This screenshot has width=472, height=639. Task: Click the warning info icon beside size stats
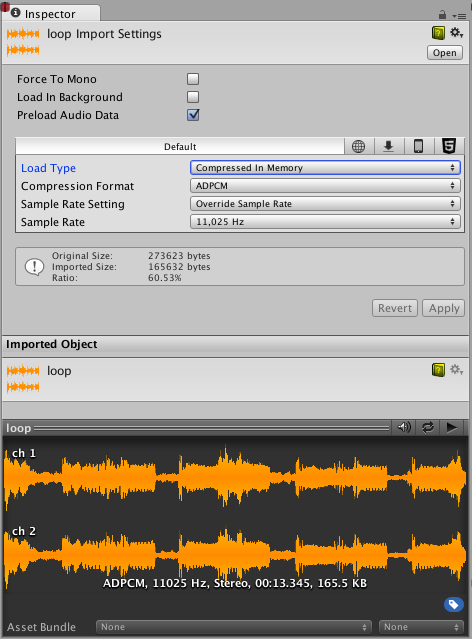[34, 267]
